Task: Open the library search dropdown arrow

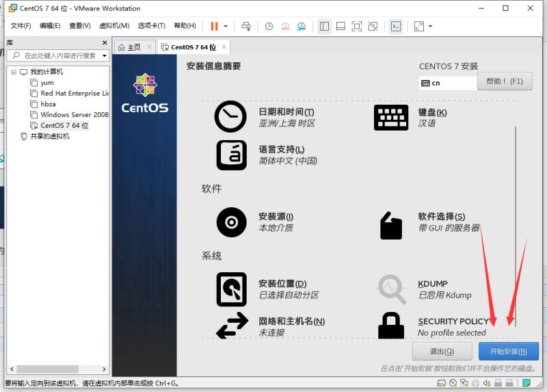Action: pyautogui.click(x=105, y=55)
